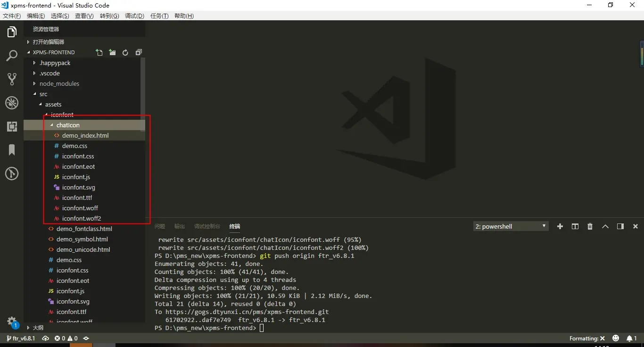This screenshot has height=347, width=644.
Task: Click the New File icon in explorer header
Action: click(x=99, y=52)
